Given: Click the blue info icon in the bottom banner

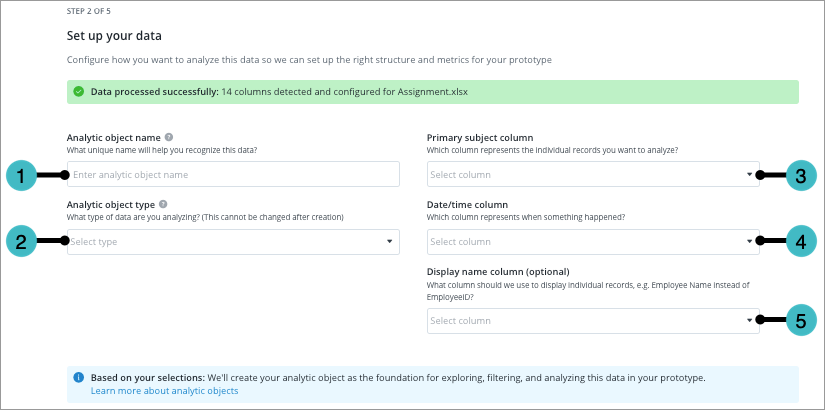Looking at the screenshot, I should [79, 378].
